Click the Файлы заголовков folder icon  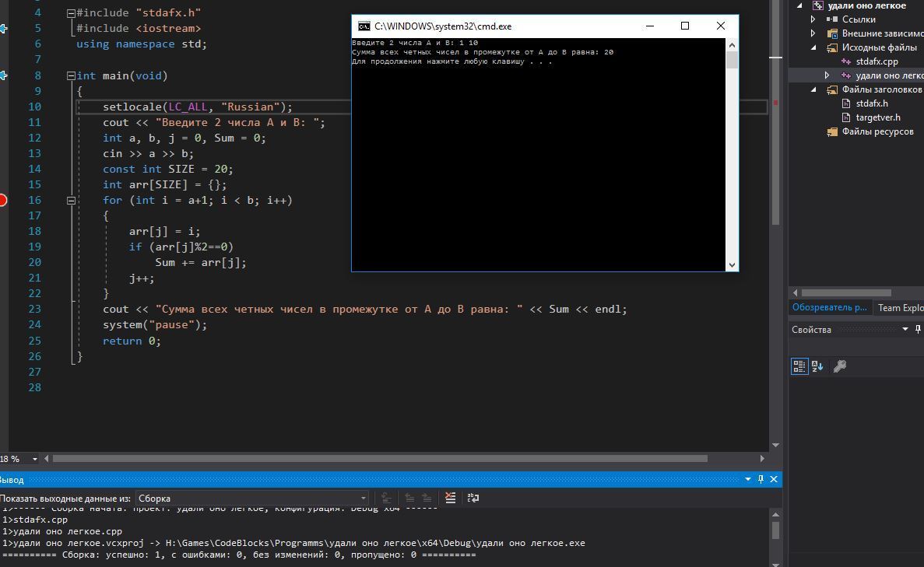[832, 89]
